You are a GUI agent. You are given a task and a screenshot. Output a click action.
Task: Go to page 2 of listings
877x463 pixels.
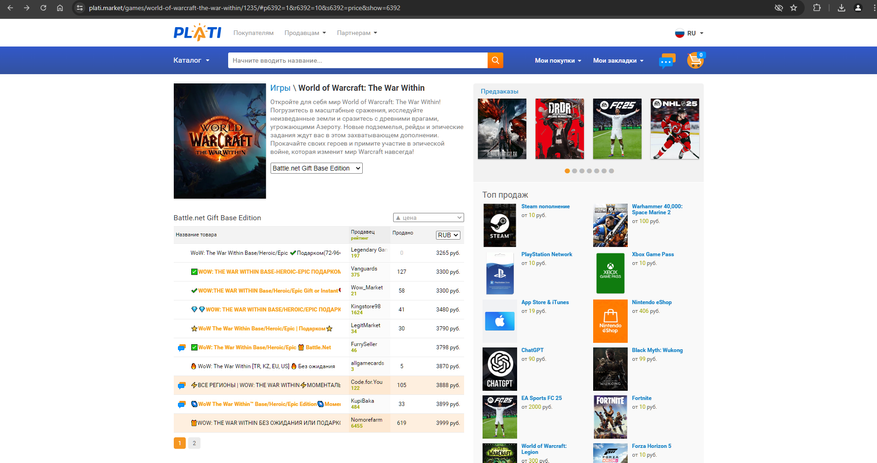pos(194,443)
